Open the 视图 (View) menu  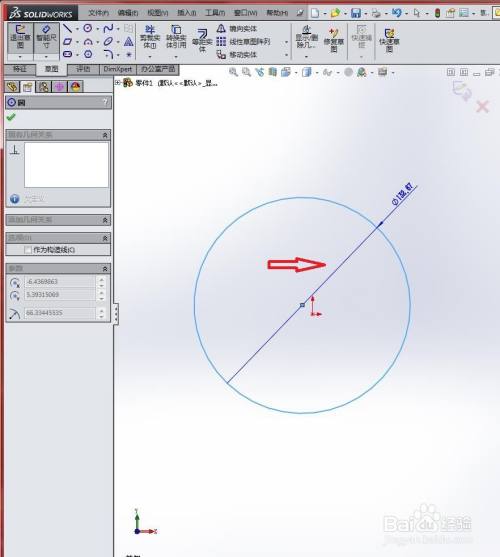click(158, 13)
